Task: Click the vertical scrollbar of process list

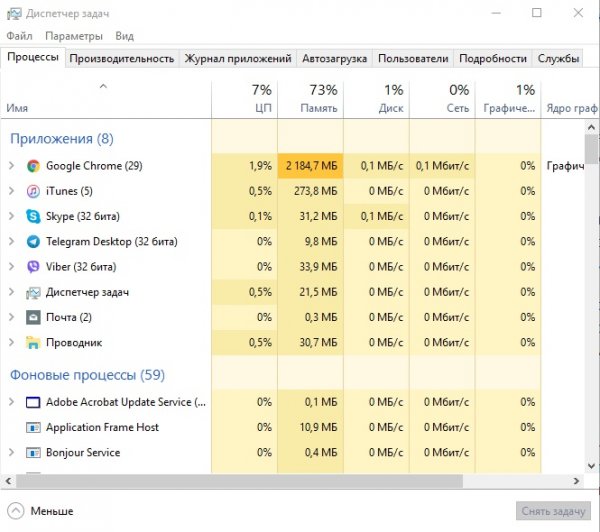Action: (x=592, y=300)
